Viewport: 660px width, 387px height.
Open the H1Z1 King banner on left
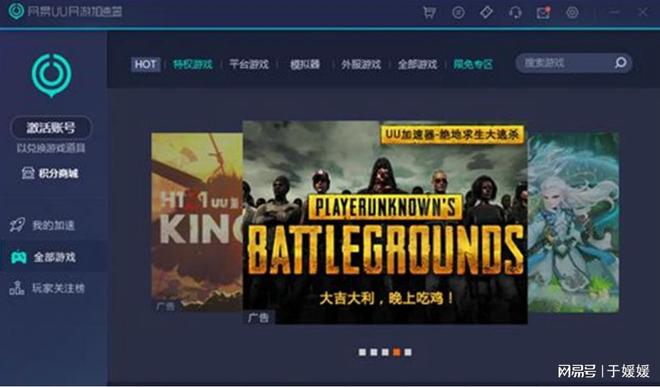(x=197, y=222)
